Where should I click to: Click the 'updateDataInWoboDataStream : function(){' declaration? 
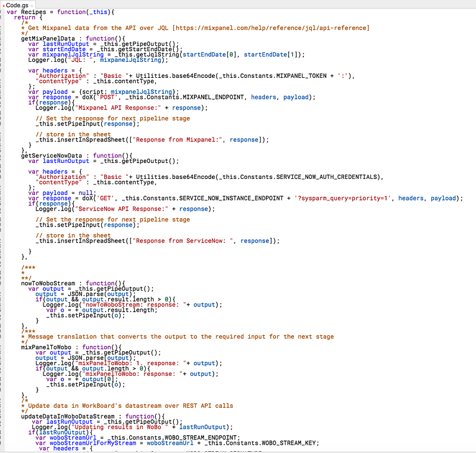[93, 416]
